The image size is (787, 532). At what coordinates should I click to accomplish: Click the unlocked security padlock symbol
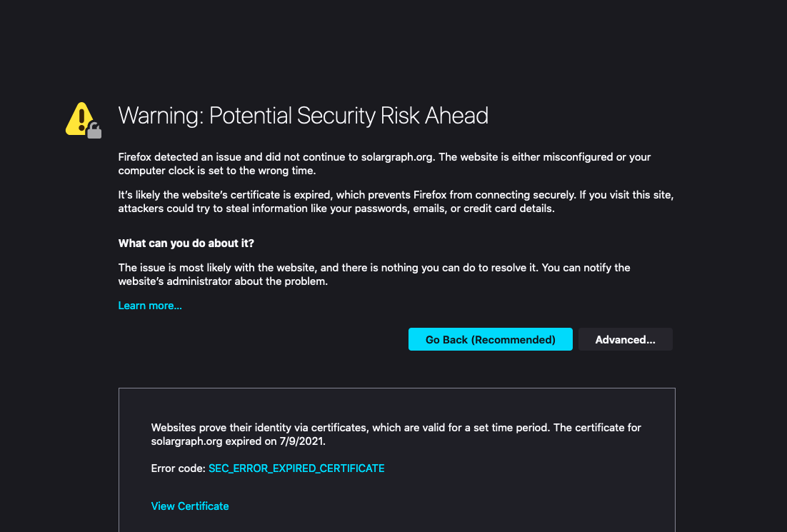pos(95,131)
